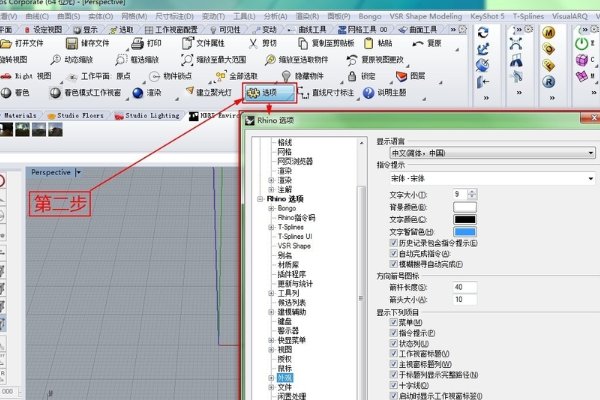Select VSR Shape in options tree
Screen dimensions: 600x400
click(x=294, y=246)
